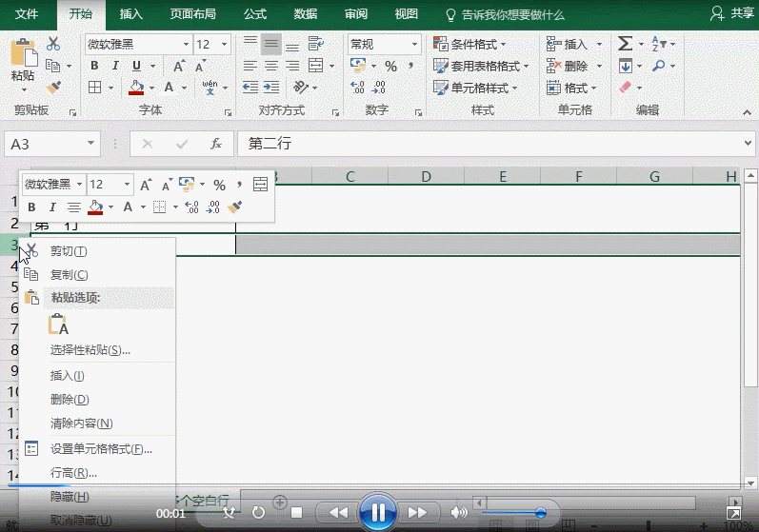Click the increase font size icon in mini toolbar

pos(147,185)
